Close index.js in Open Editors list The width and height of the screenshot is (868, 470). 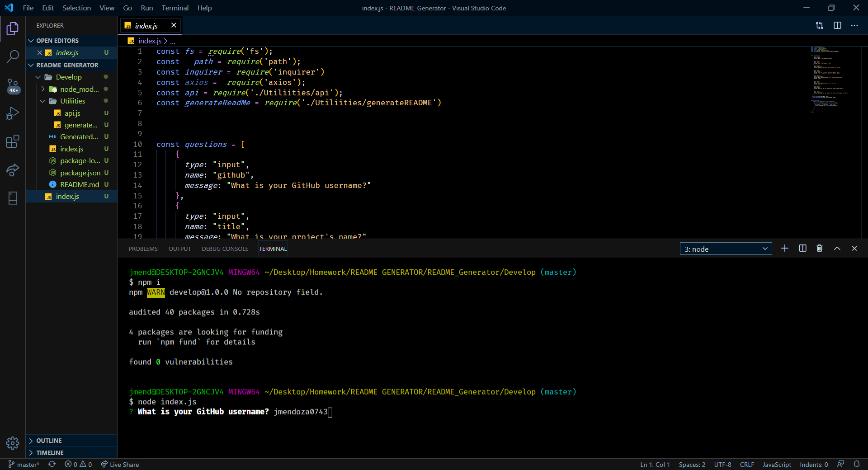[40, 52]
